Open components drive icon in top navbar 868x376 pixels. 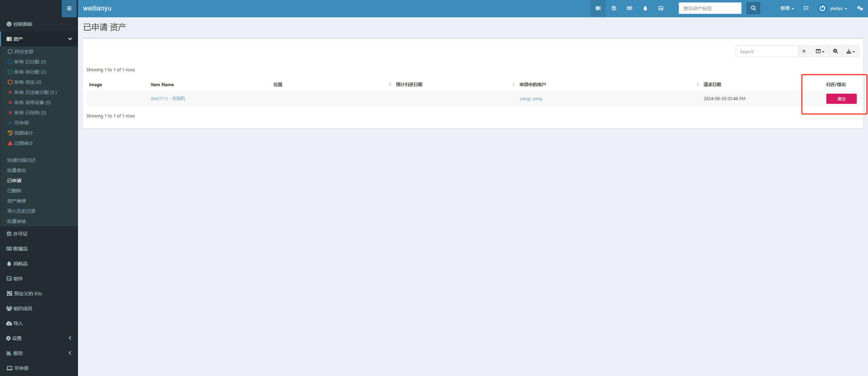pos(661,8)
